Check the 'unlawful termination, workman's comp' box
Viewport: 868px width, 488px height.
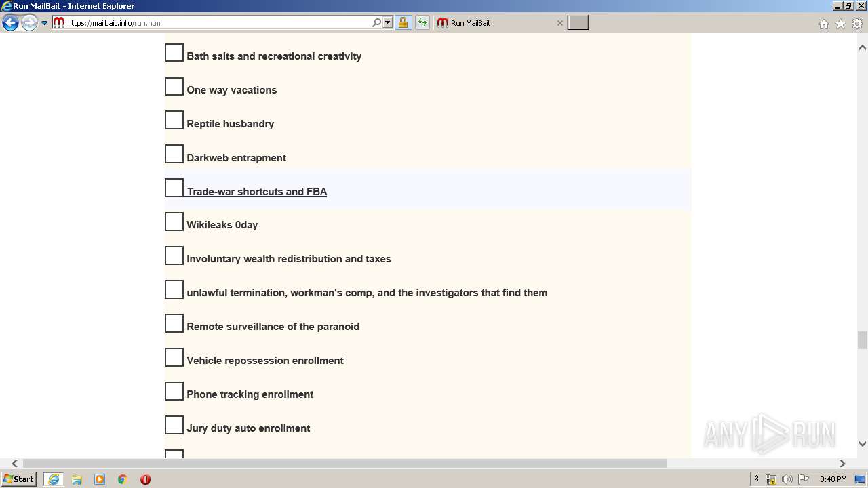click(x=174, y=289)
